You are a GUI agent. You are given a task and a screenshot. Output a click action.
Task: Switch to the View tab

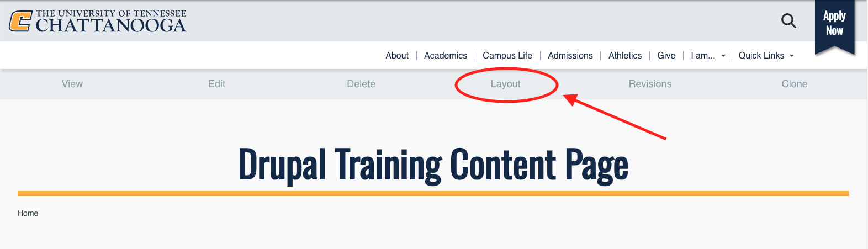pyautogui.click(x=72, y=84)
